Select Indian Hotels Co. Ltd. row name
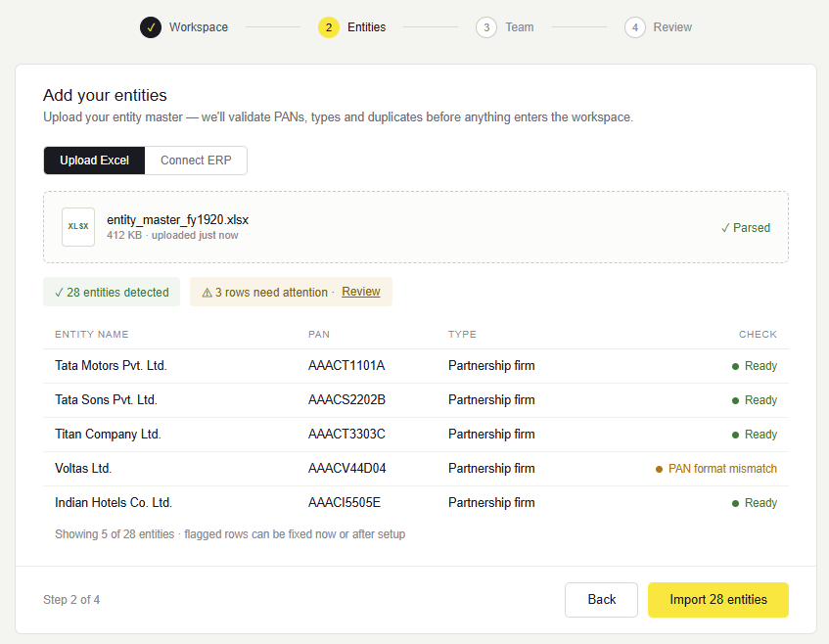 click(x=114, y=503)
